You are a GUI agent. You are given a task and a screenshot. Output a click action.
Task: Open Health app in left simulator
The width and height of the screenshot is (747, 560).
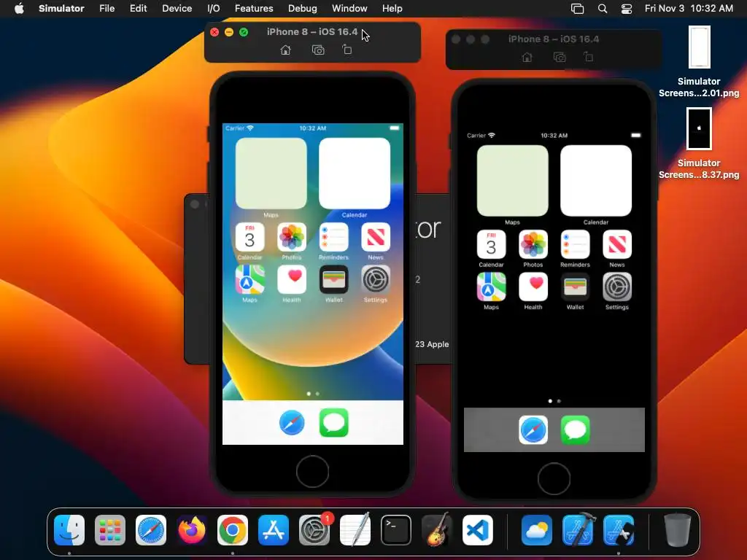pos(292,279)
